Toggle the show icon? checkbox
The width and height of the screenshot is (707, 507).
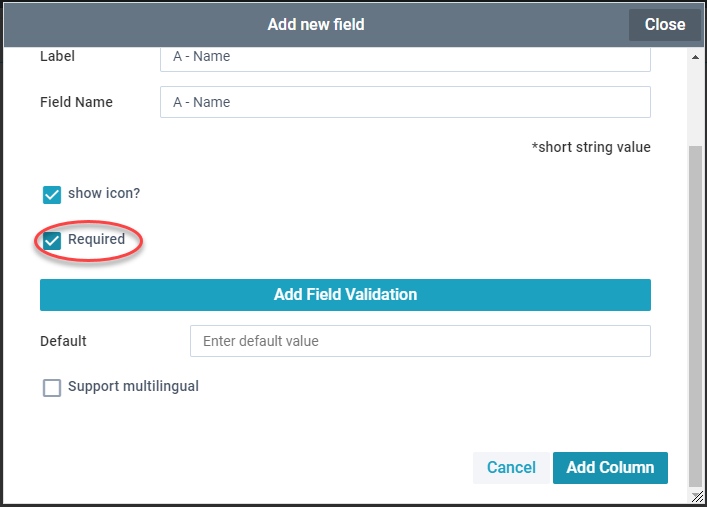tap(52, 194)
